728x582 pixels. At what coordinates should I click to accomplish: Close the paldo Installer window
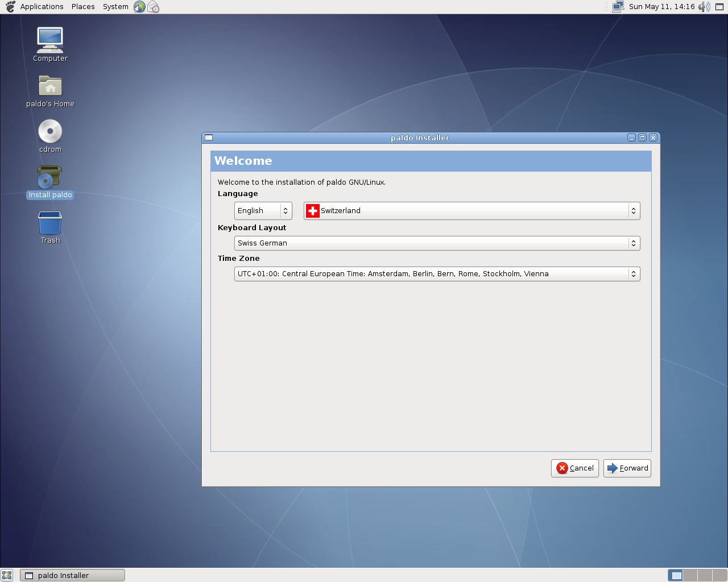(653, 138)
